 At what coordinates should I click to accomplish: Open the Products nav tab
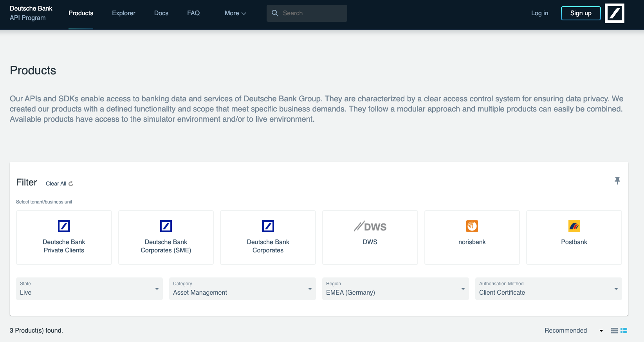click(x=81, y=13)
